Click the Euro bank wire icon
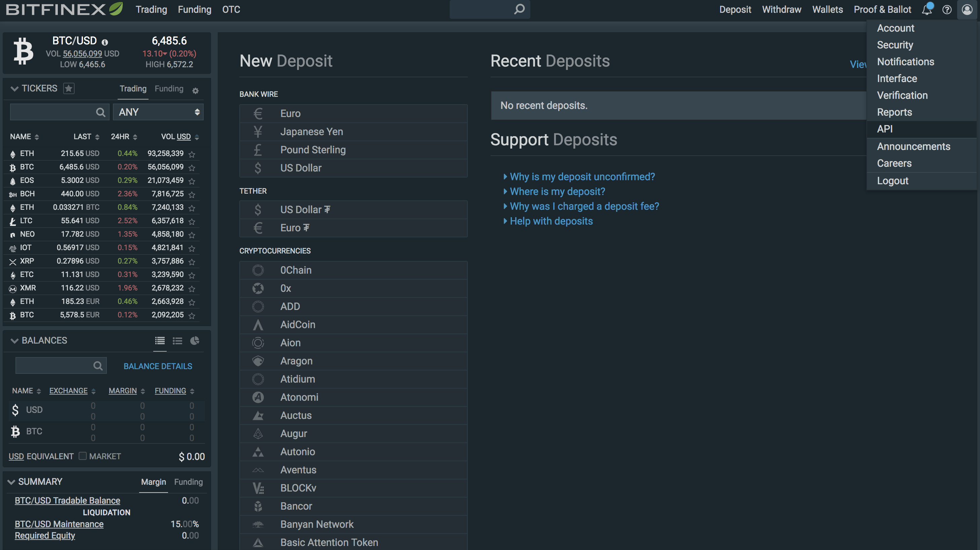Viewport: 980px width, 550px height. pyautogui.click(x=258, y=113)
